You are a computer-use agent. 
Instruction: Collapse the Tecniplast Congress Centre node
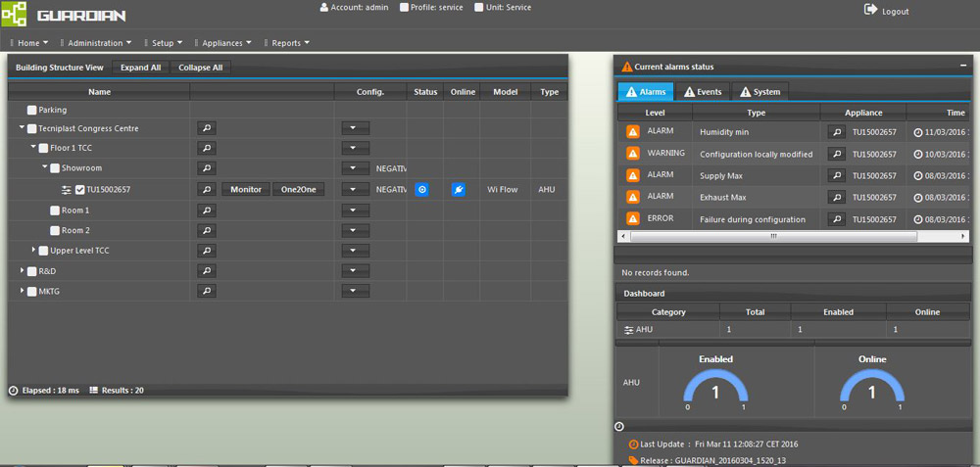pos(22,128)
